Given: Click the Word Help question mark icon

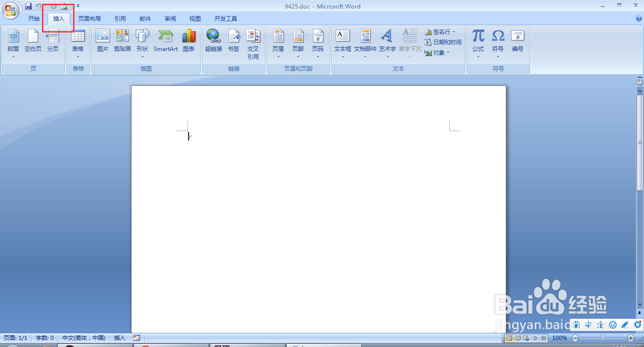Looking at the screenshot, I should tap(639, 19).
